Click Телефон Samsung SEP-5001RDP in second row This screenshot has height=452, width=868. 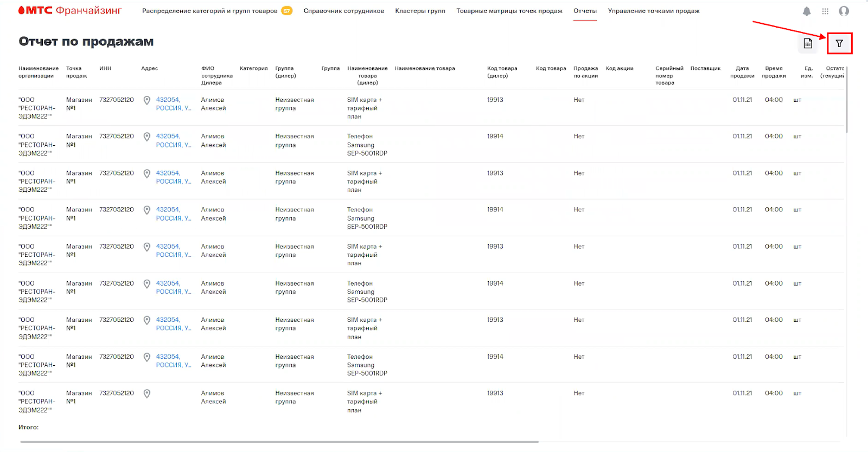pyautogui.click(x=367, y=145)
